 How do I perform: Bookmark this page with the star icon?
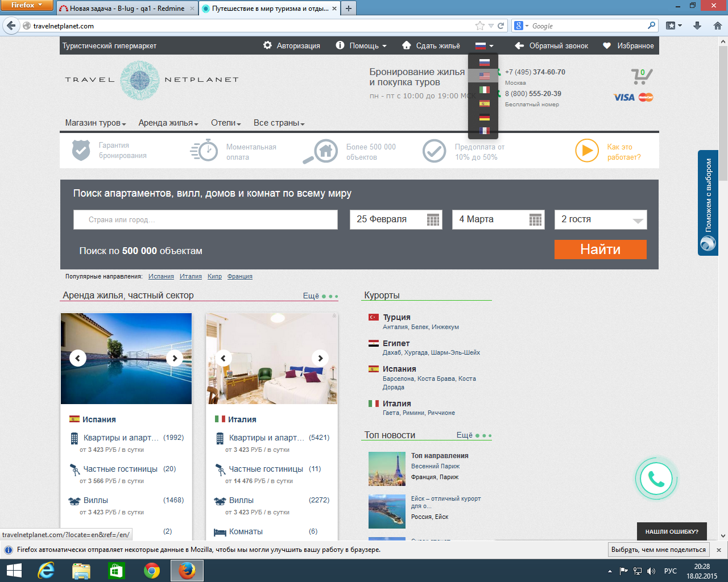479,26
